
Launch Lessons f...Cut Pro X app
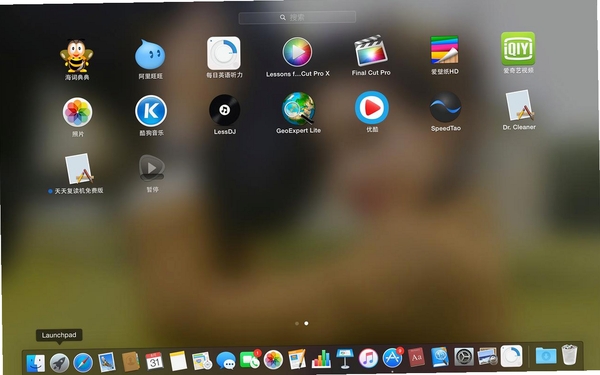297,52
